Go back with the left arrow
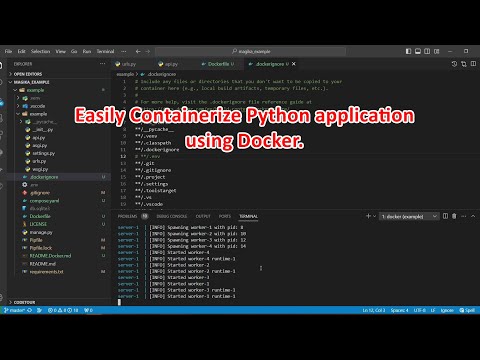Image resolution: width=480 pixels, height=360 pixels. point(138,51)
